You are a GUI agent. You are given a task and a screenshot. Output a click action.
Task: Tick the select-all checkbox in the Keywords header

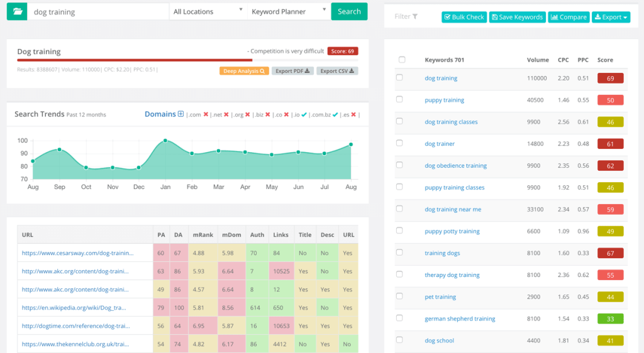tap(402, 60)
